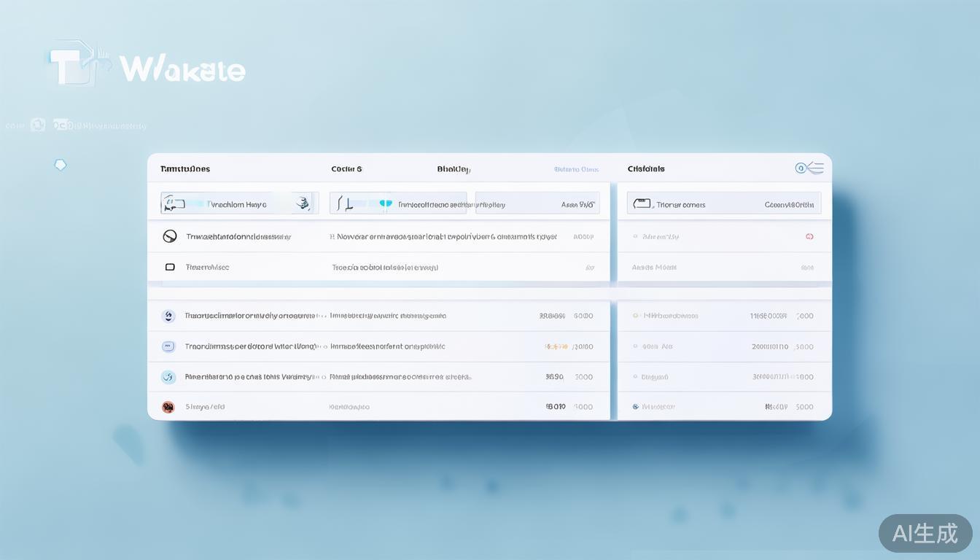Select the prohibition-sign icon in the first row
The height and width of the screenshot is (560, 980).
(x=169, y=236)
